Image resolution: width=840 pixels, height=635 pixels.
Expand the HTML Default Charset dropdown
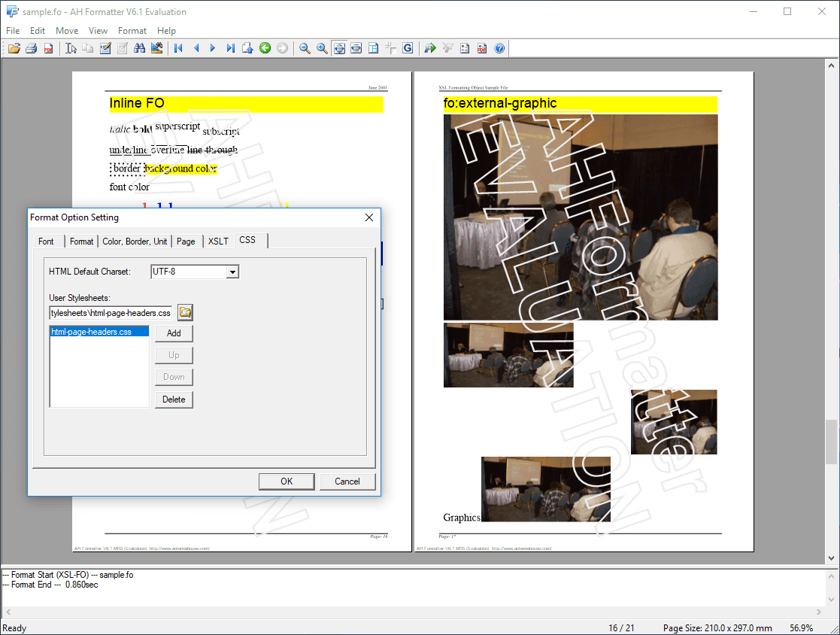[232, 272]
